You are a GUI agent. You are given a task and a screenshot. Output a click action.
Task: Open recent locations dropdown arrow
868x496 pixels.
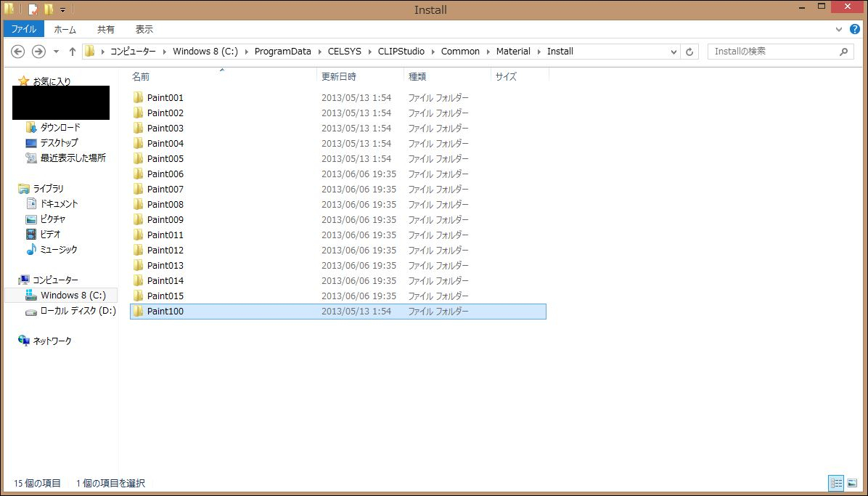click(56, 52)
